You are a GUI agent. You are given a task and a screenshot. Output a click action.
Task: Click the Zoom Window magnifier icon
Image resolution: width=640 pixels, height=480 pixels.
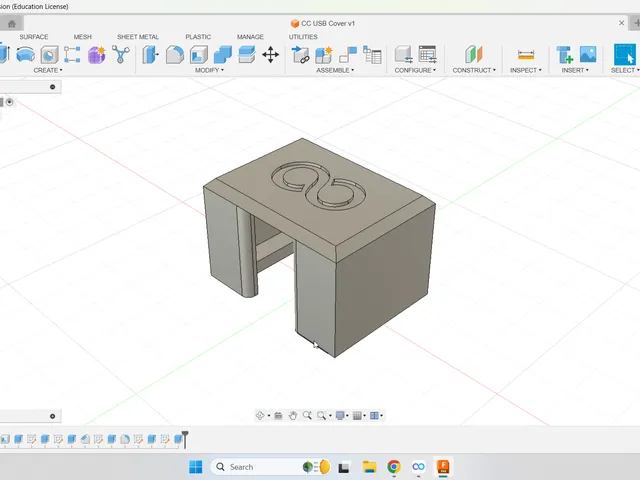click(322, 416)
